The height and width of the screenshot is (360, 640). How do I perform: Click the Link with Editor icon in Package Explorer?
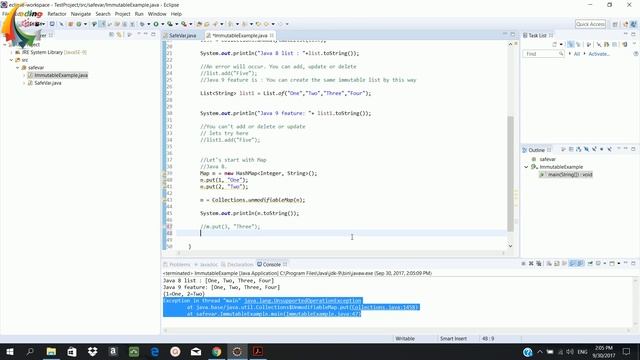pyautogui.click(x=119, y=35)
